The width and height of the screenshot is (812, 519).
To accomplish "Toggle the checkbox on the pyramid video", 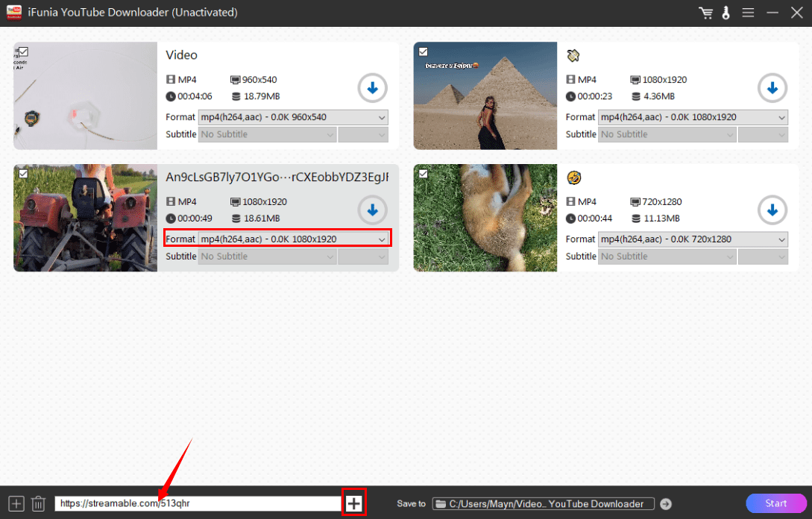I will click(x=424, y=51).
